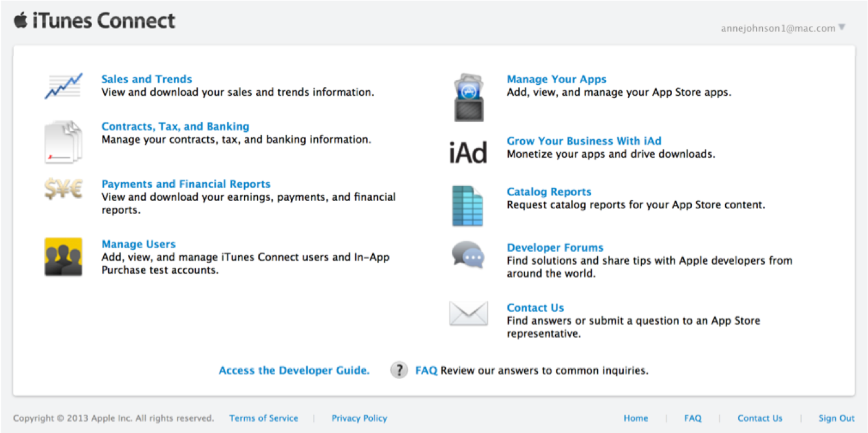Viewport: 868px width, 433px height.
Task: Open FAQ in the footer navigation
Action: pos(692,418)
